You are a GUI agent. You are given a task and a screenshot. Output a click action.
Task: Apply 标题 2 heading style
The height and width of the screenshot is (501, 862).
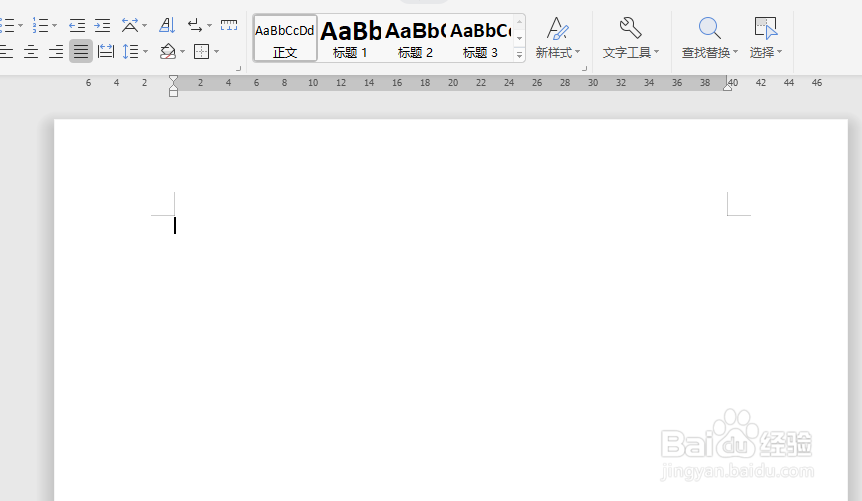(415, 38)
